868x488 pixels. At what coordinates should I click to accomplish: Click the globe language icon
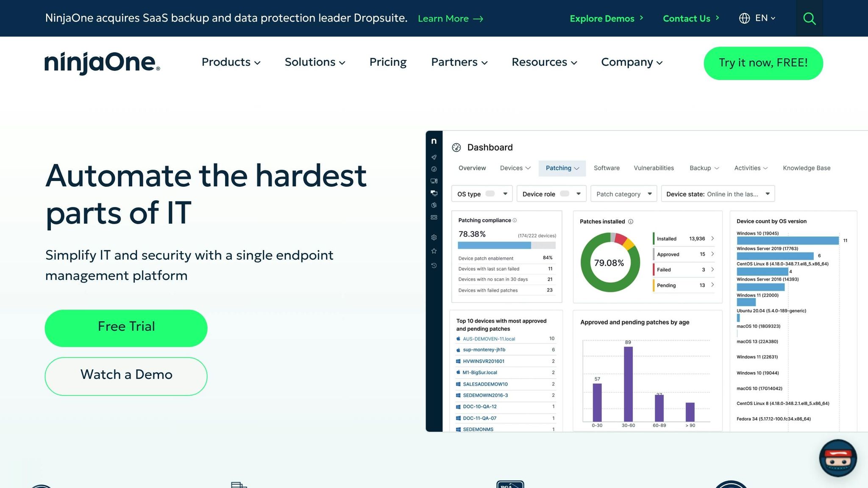[x=744, y=18]
